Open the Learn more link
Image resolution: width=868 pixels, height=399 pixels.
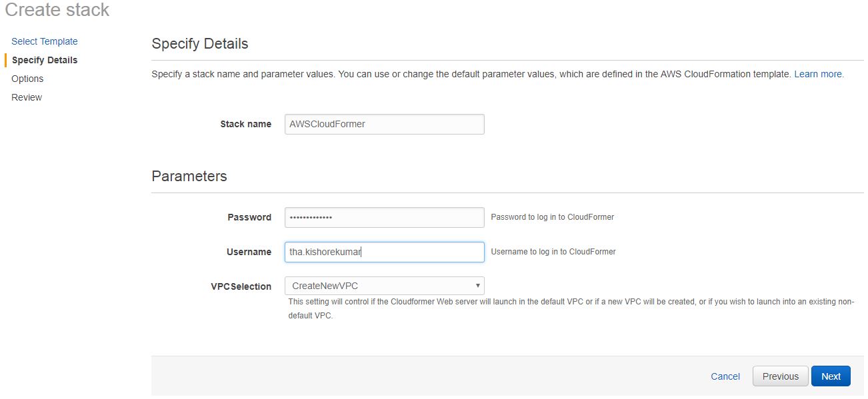[x=819, y=74]
